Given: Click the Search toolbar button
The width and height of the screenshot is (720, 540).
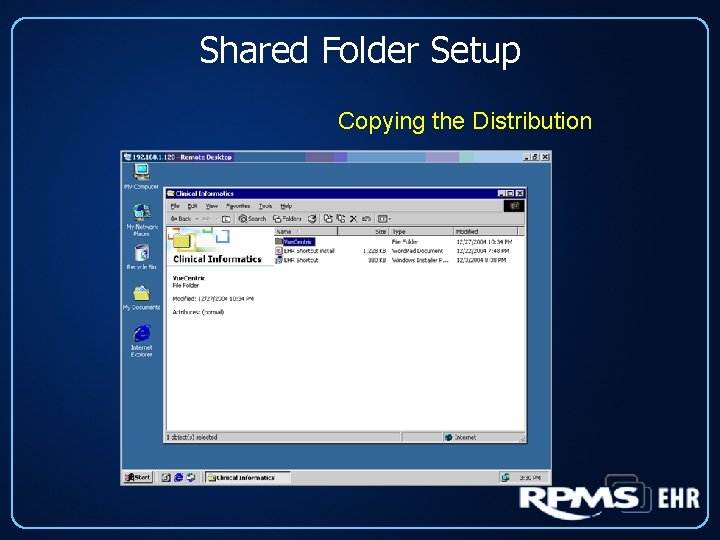Looking at the screenshot, I should [252, 219].
